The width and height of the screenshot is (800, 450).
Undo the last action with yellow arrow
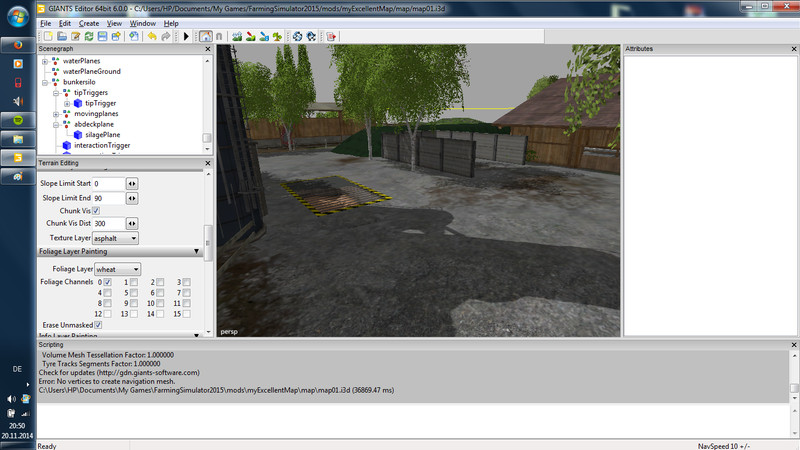[x=152, y=36]
